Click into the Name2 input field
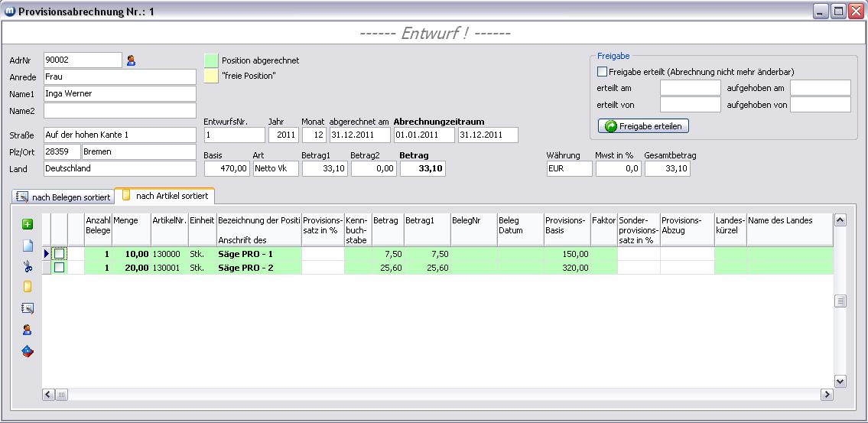The width and height of the screenshot is (868, 423). pyautogui.click(x=120, y=111)
